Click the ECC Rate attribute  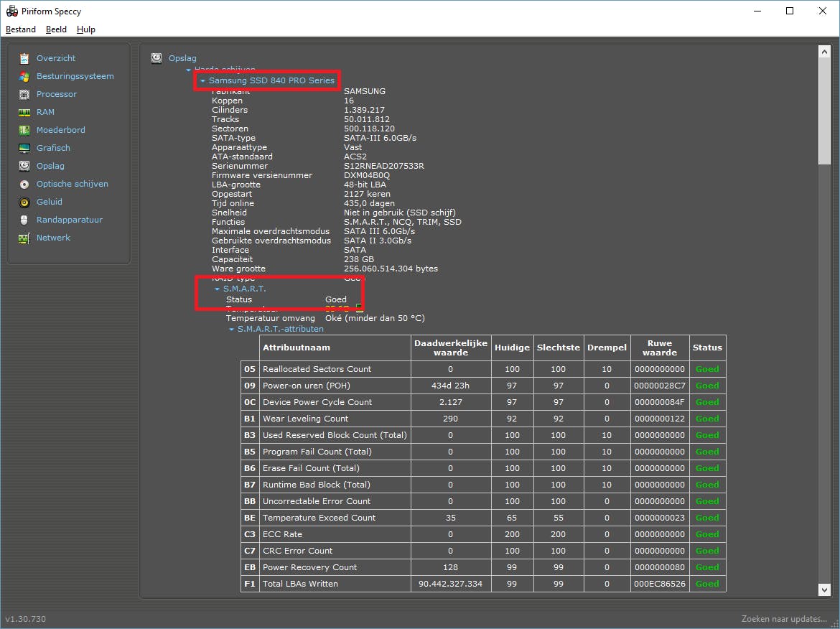pos(282,535)
